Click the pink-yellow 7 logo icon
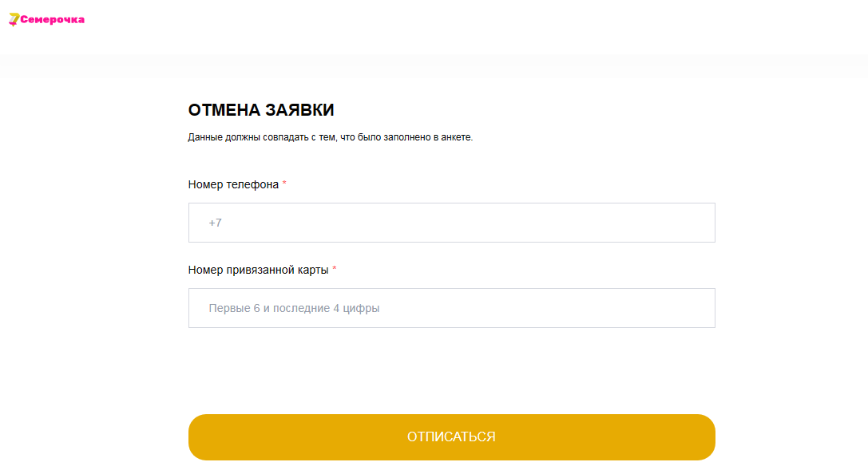 (14, 20)
